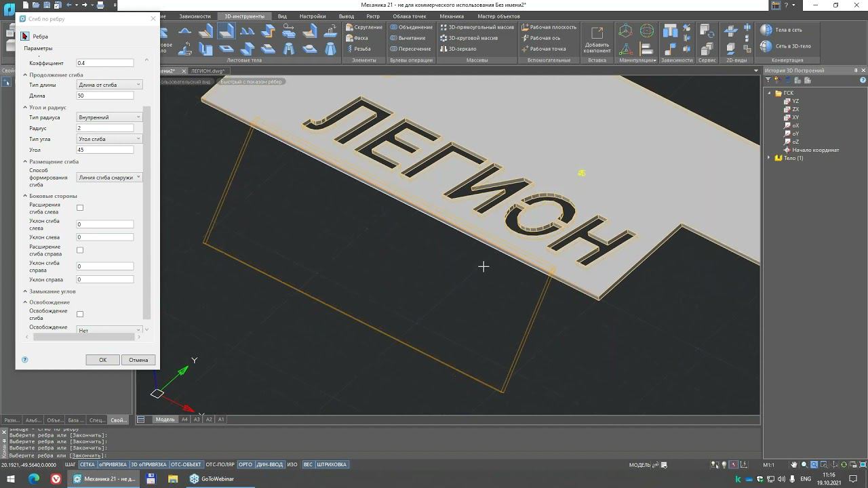The width and height of the screenshot is (868, 488).
Task: Click the edge selection icon beside Ребра
Action: tap(25, 36)
